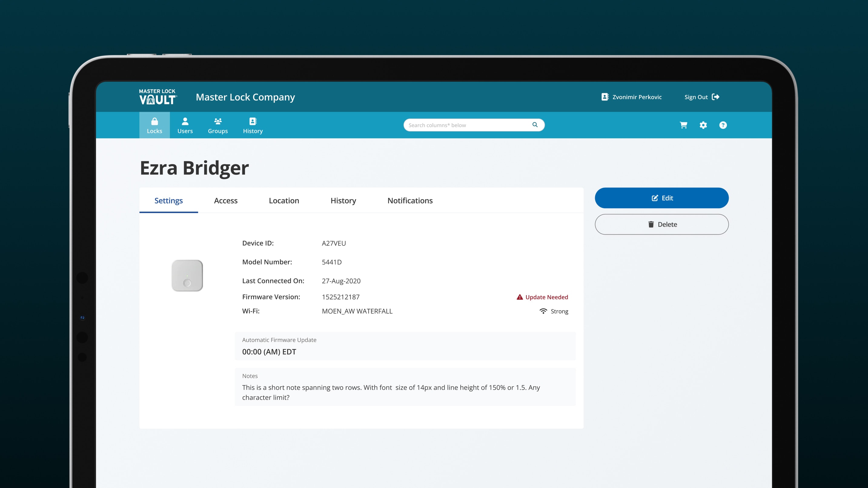The height and width of the screenshot is (488, 868).
Task: Click the firmware version 1525212187
Action: pos(340,297)
